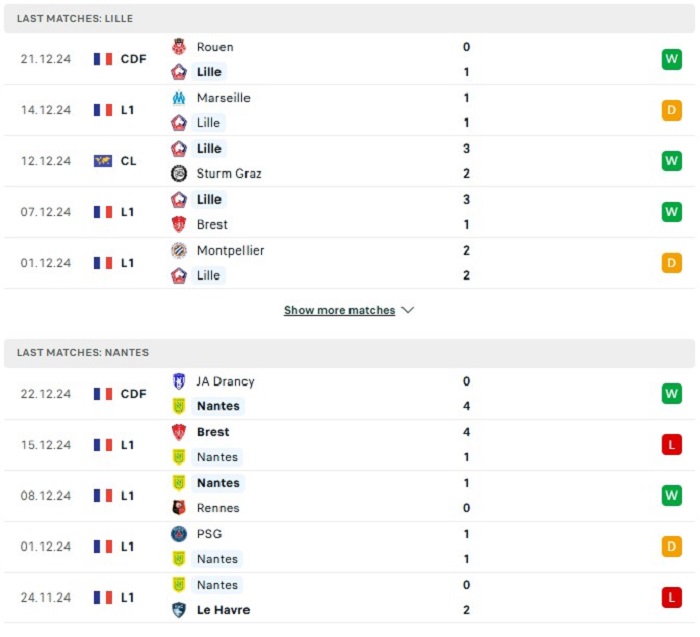Expand the Show more matches chevron arrow

pyautogui.click(x=408, y=310)
